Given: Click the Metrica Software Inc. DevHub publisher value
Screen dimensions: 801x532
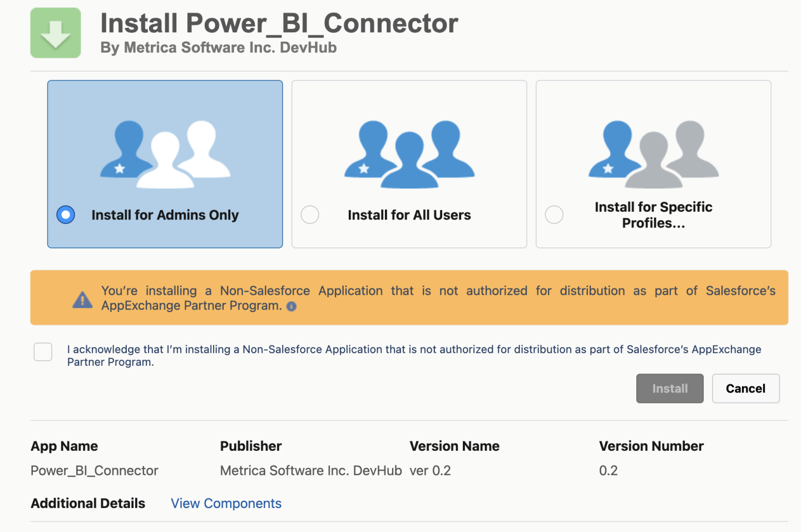Looking at the screenshot, I should (310, 471).
